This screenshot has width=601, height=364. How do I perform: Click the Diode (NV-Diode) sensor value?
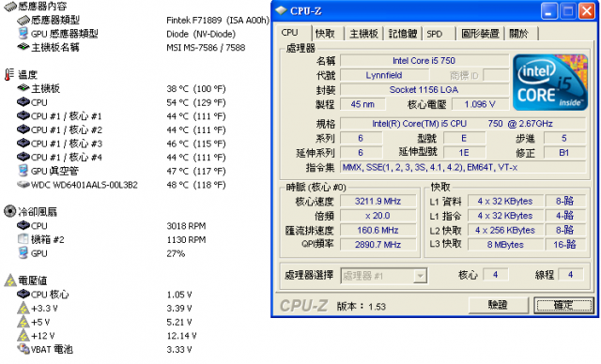coord(201,34)
